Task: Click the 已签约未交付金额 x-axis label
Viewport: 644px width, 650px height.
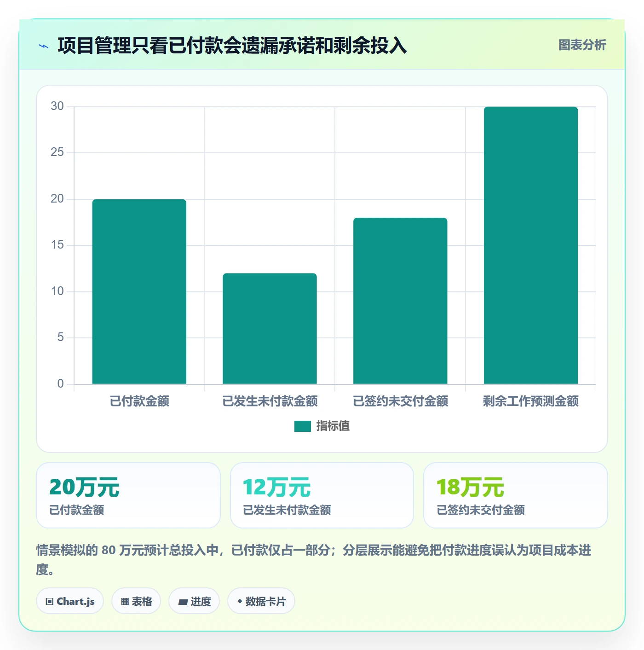Action: (x=400, y=401)
